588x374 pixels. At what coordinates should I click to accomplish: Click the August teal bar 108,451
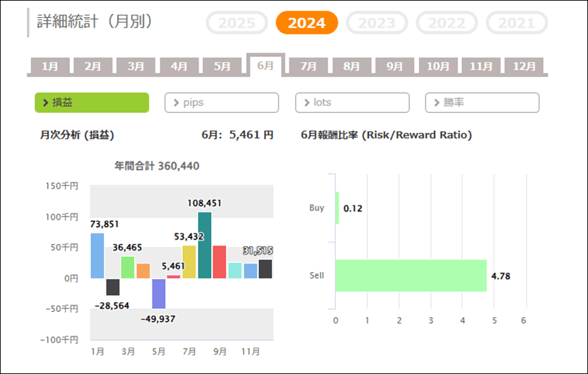[204, 245]
